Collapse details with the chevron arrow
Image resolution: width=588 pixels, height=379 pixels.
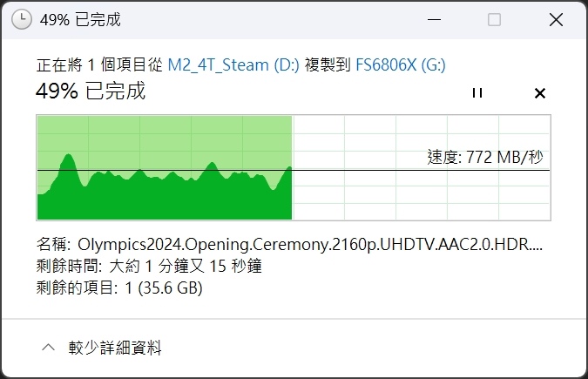pyautogui.click(x=49, y=348)
